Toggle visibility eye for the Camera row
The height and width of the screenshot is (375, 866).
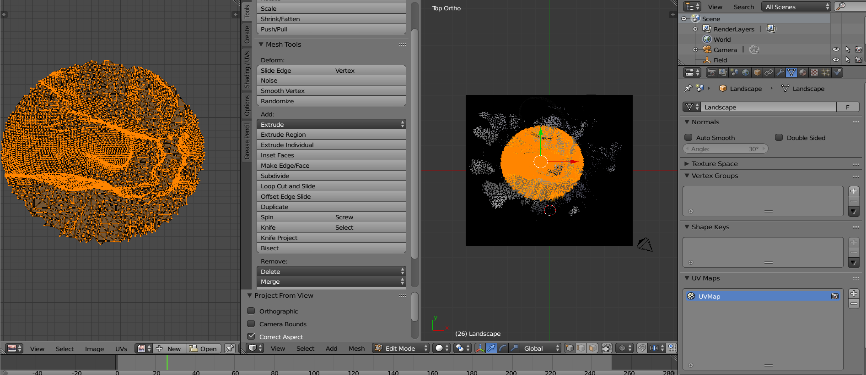(x=836, y=50)
